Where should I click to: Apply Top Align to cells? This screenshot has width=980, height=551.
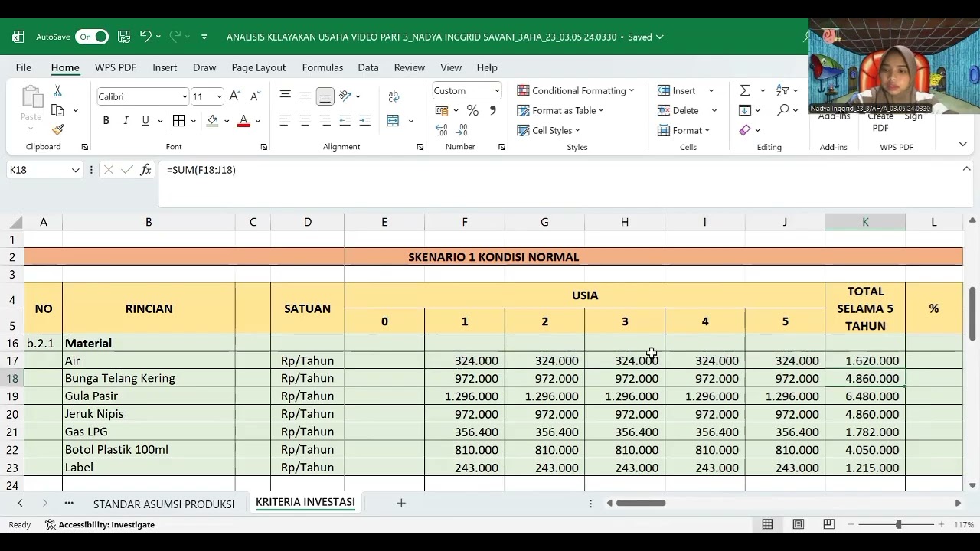point(285,96)
